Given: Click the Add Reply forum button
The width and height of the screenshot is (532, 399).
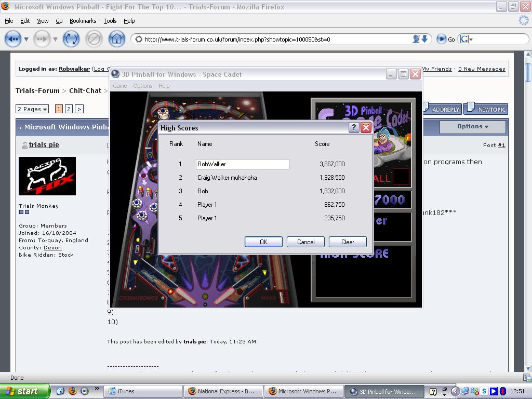Looking at the screenshot, I should 443,109.
